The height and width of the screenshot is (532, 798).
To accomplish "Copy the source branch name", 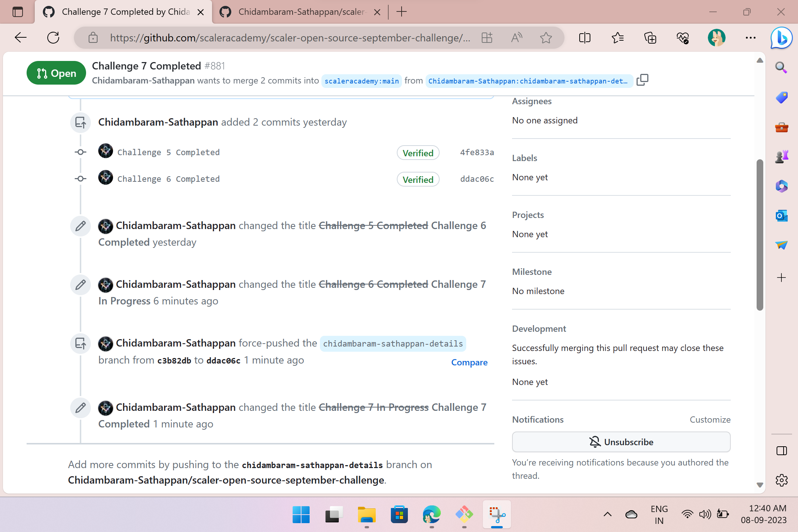I will 642,80.
